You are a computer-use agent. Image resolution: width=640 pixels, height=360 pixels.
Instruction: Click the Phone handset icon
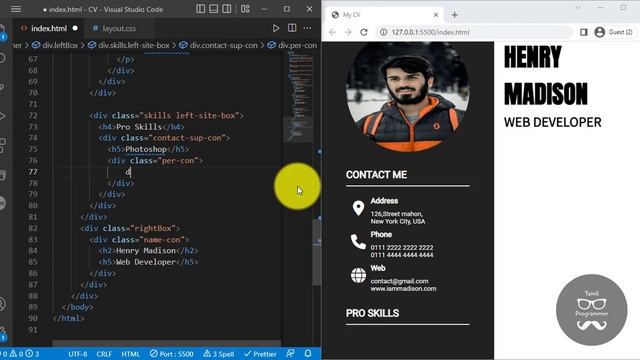pos(358,242)
